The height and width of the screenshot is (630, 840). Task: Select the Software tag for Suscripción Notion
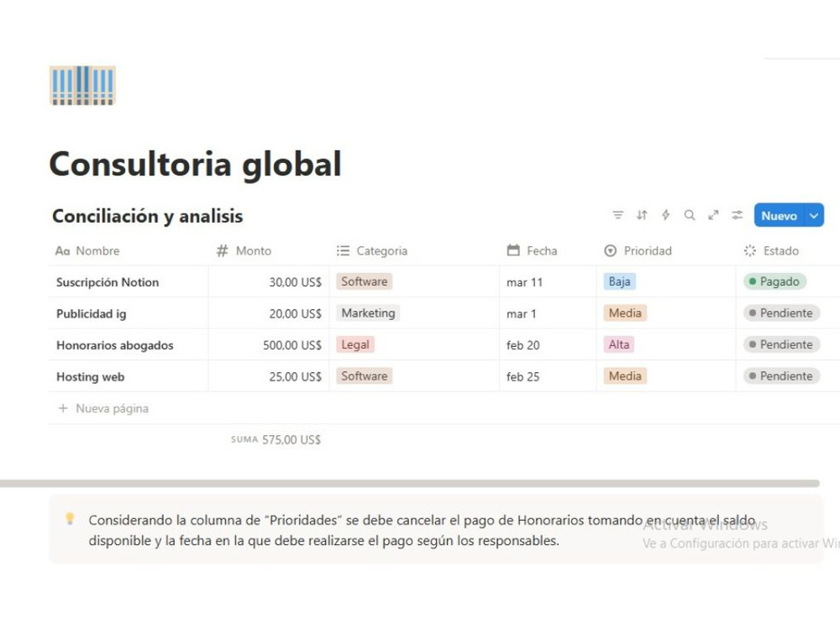[x=365, y=281]
